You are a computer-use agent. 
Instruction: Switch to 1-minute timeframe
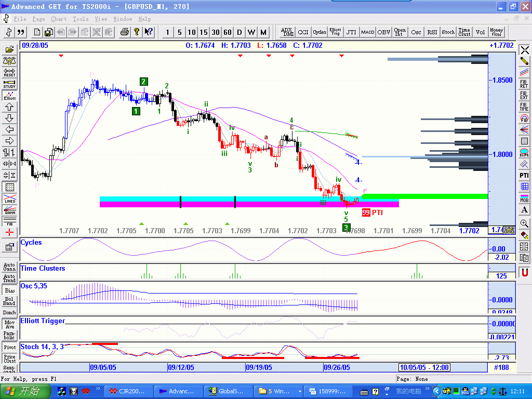click(167, 32)
